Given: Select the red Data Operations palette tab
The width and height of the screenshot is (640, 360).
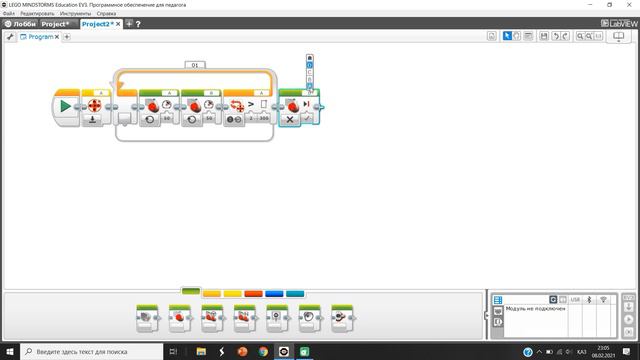Looking at the screenshot, I should [x=253, y=293].
